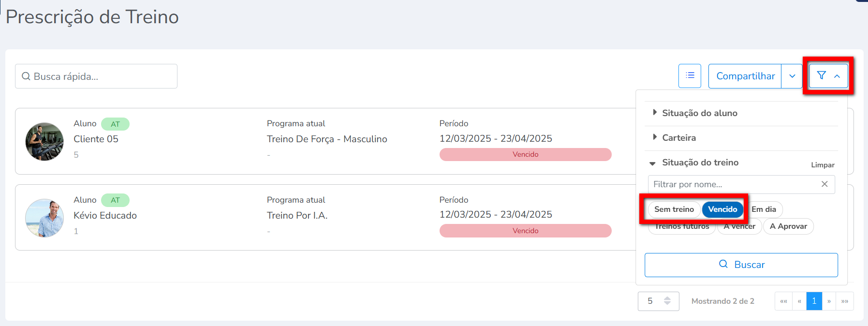Go to next page arrow

click(829, 301)
